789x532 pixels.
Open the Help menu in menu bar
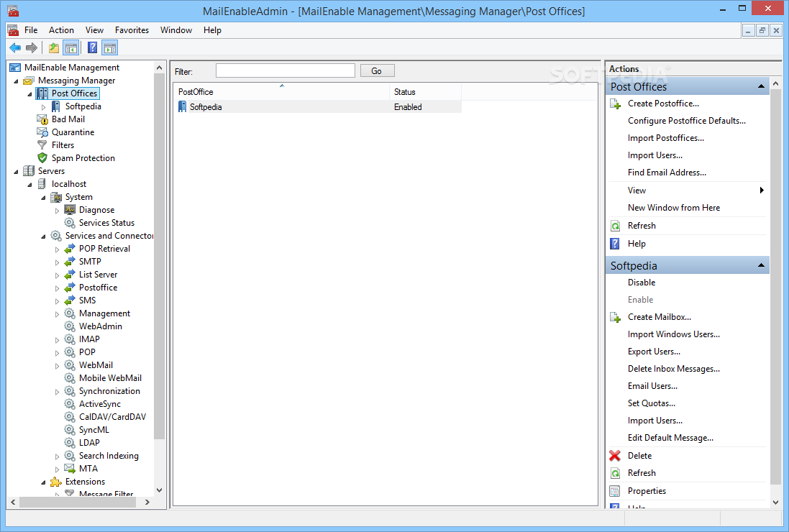[212, 30]
